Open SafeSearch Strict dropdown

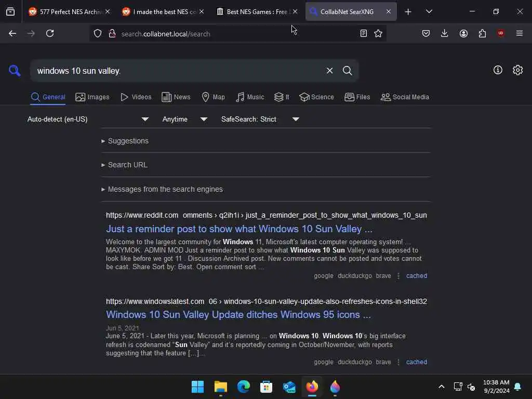[x=260, y=119]
